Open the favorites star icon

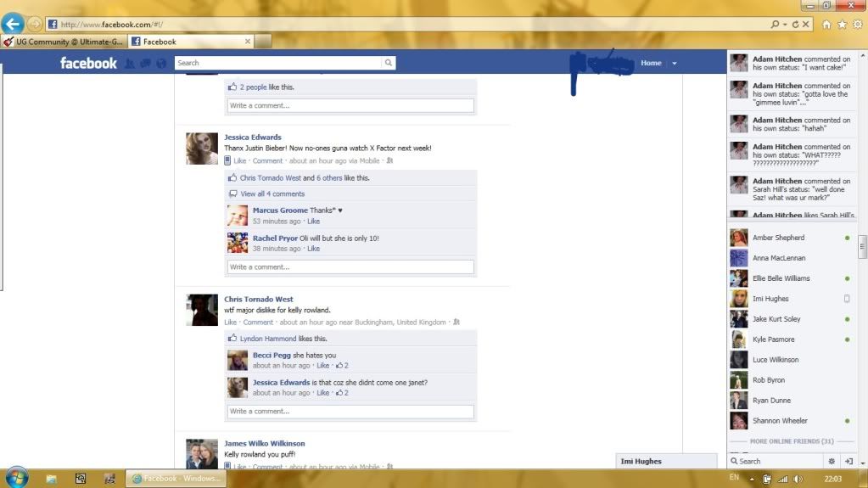[x=842, y=25]
